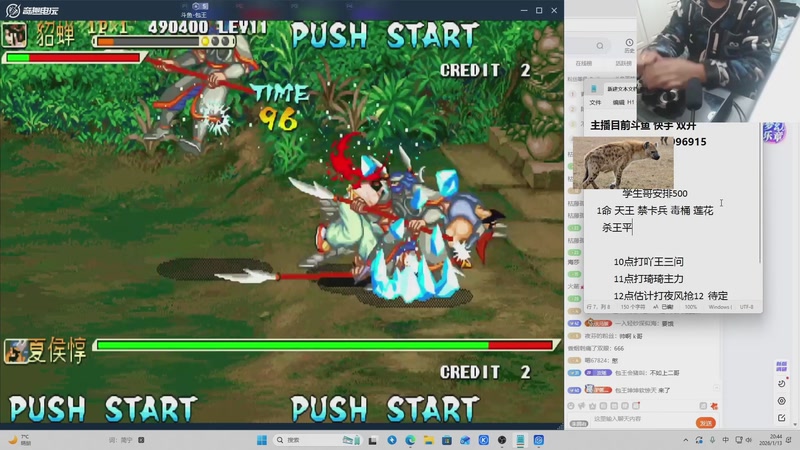Open the blue K app on taskbar
This screenshot has height=450, width=800.
click(484, 440)
